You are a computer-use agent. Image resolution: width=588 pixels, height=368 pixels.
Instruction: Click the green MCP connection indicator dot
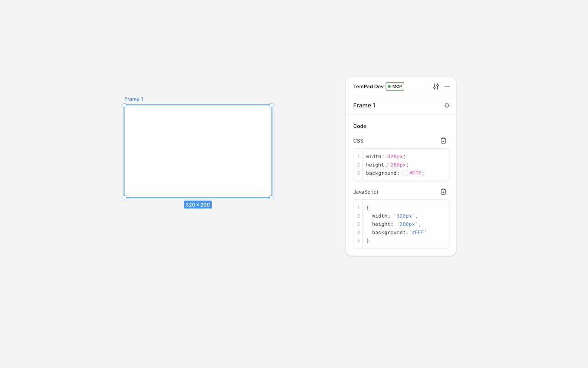[390, 86]
